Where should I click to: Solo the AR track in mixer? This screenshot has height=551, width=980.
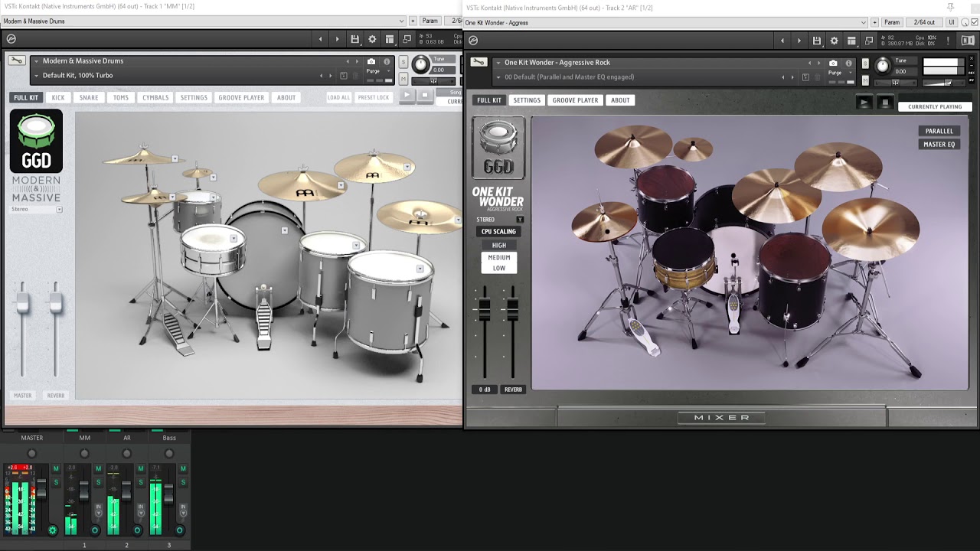pyautogui.click(x=140, y=481)
